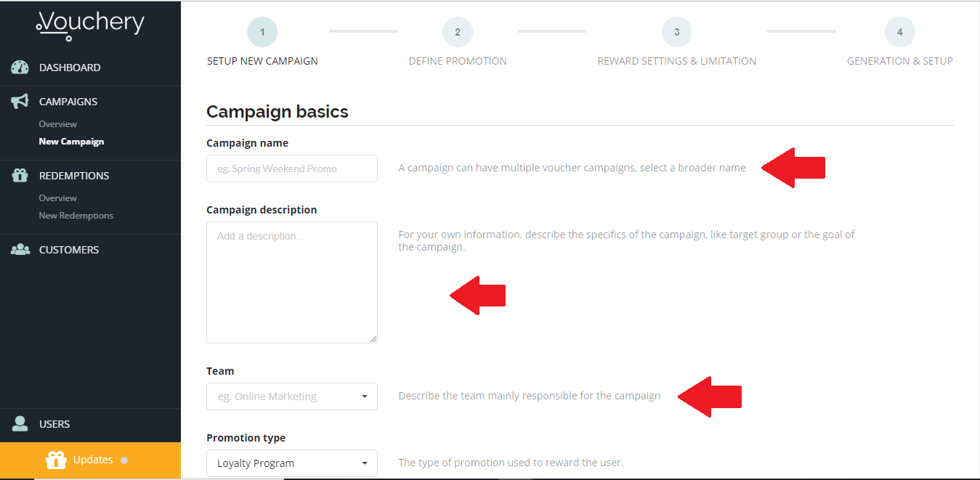Click the Campaign name label
Screen dimensions: 980x480
point(247,143)
